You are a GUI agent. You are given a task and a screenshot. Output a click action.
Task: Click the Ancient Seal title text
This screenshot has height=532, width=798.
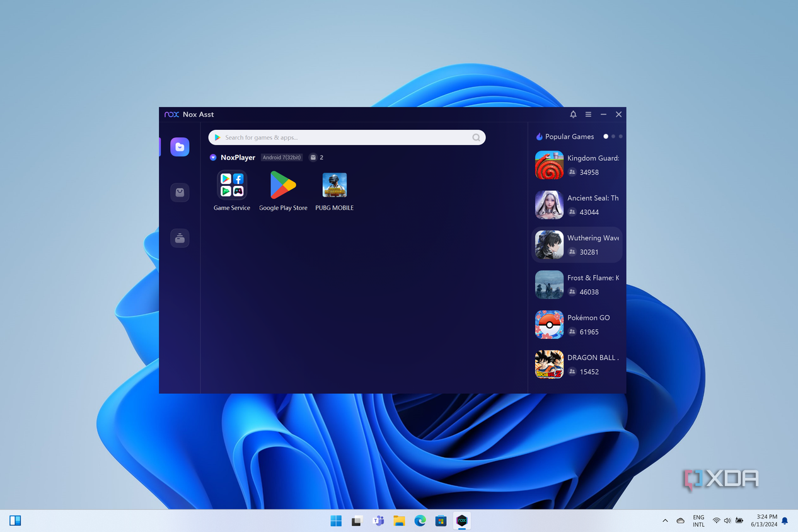coord(593,198)
